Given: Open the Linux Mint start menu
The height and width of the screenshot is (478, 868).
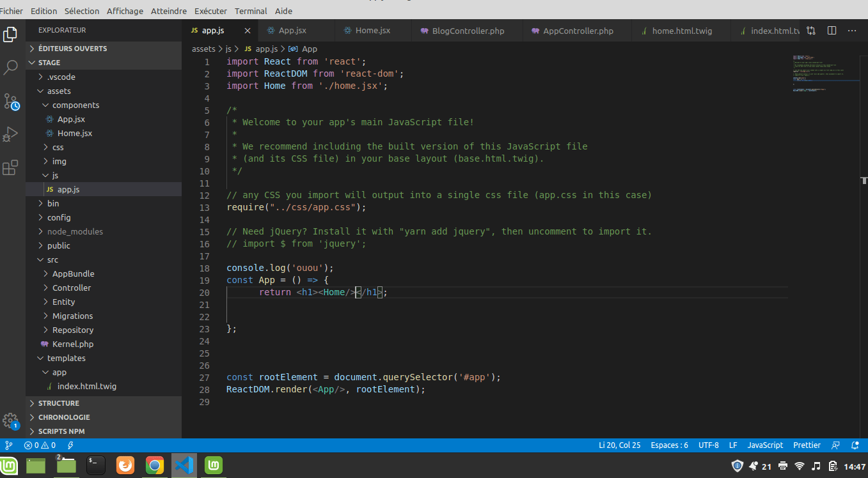Looking at the screenshot, I should [9, 465].
